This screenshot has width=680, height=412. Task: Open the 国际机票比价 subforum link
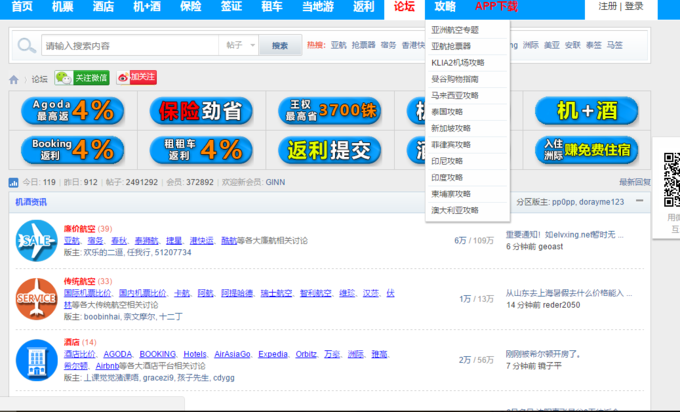coord(87,293)
